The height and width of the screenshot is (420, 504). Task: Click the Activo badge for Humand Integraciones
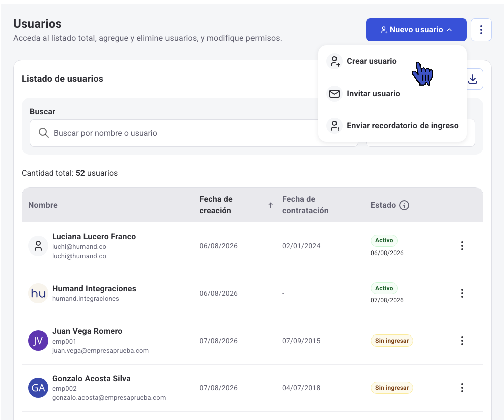coord(384,288)
